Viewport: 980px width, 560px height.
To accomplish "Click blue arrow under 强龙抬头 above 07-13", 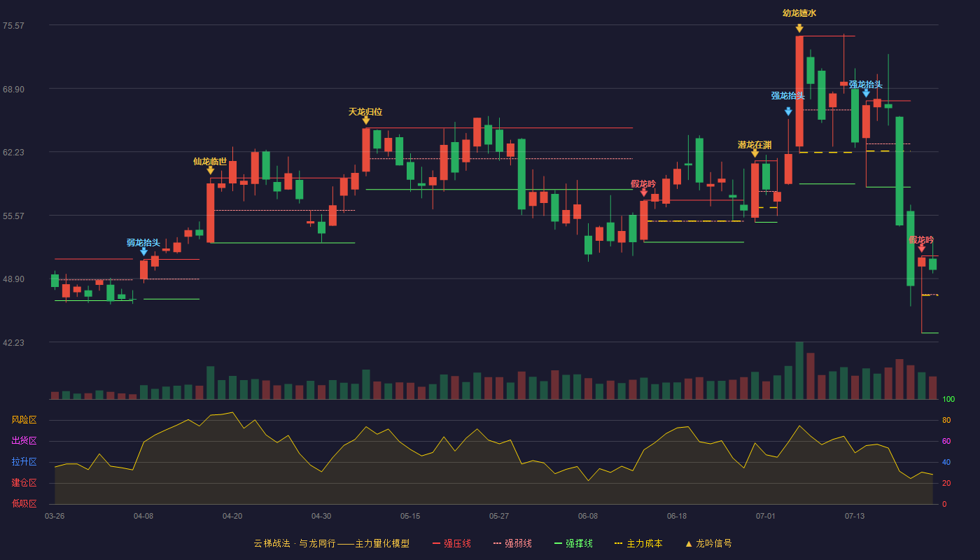I will click(x=866, y=93).
